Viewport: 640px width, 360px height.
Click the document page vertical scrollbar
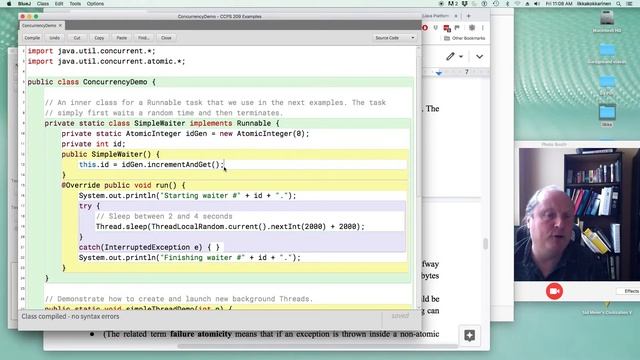point(485,244)
